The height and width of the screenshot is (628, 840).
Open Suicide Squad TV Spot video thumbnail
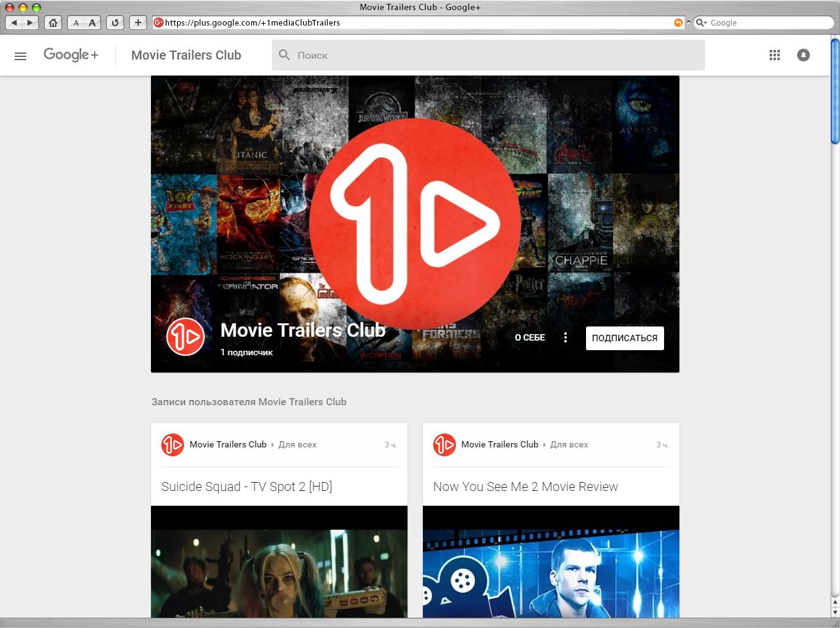click(x=279, y=561)
